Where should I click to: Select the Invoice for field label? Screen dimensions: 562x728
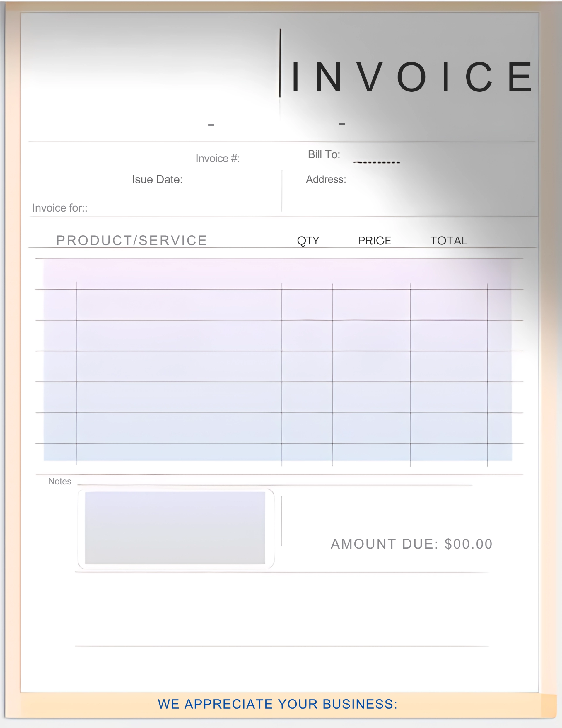pos(60,208)
